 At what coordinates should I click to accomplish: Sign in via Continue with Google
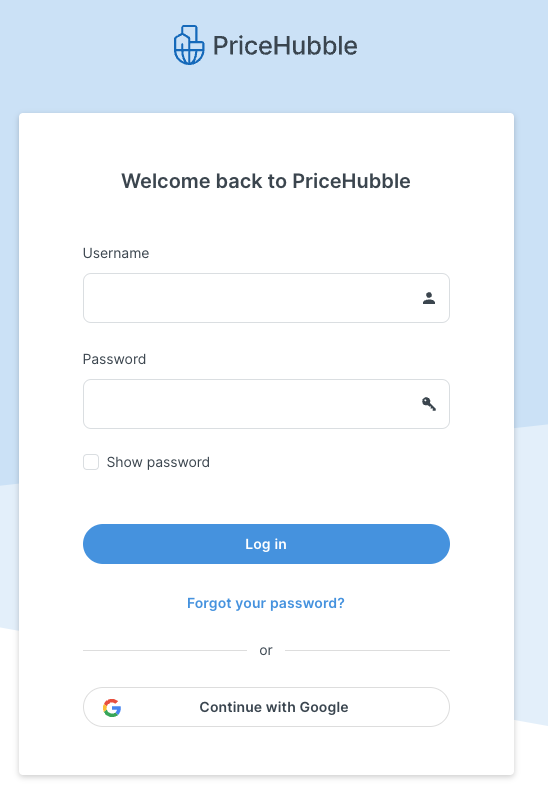click(x=266, y=707)
